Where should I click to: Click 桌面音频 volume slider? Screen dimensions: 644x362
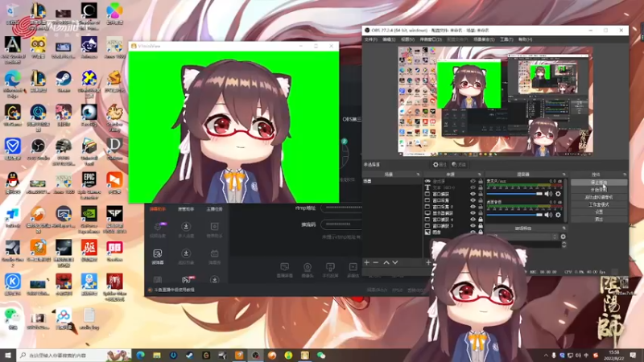[x=514, y=215]
